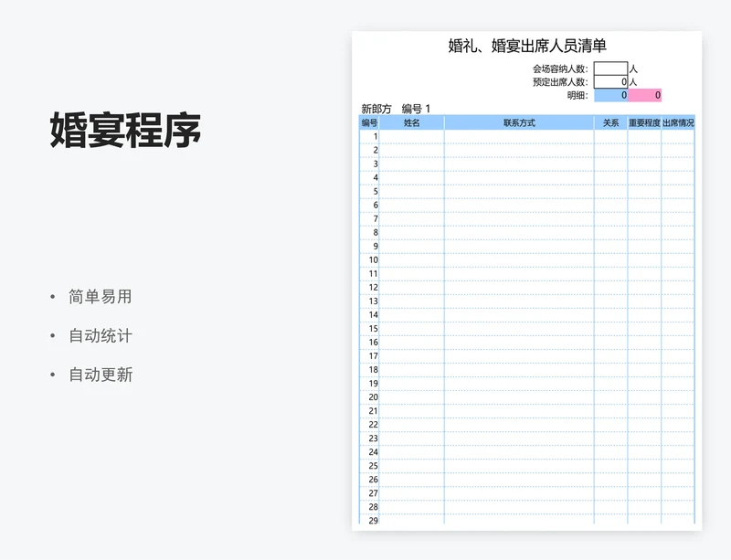Click the 重要程度 cell in row 17
This screenshot has height=560, width=731.
click(x=644, y=355)
